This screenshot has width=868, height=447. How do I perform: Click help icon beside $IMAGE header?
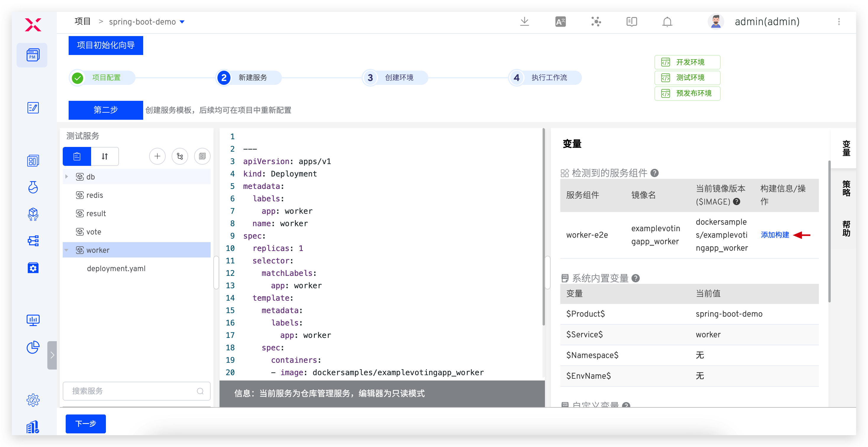click(x=737, y=202)
